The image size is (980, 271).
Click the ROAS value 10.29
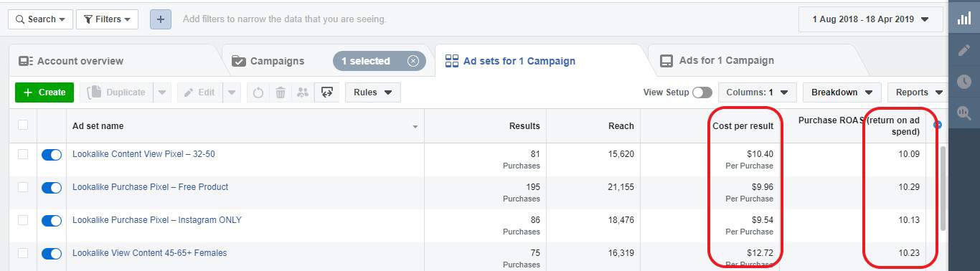click(909, 187)
